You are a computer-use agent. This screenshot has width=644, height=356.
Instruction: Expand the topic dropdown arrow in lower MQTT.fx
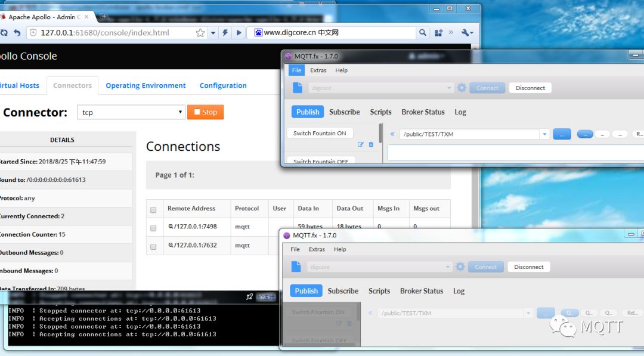(x=528, y=313)
